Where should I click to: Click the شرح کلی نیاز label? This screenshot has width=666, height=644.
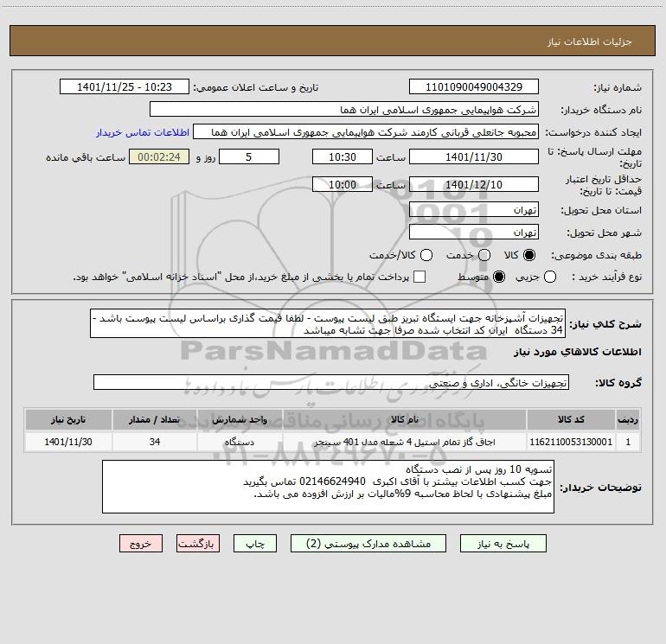point(605,324)
